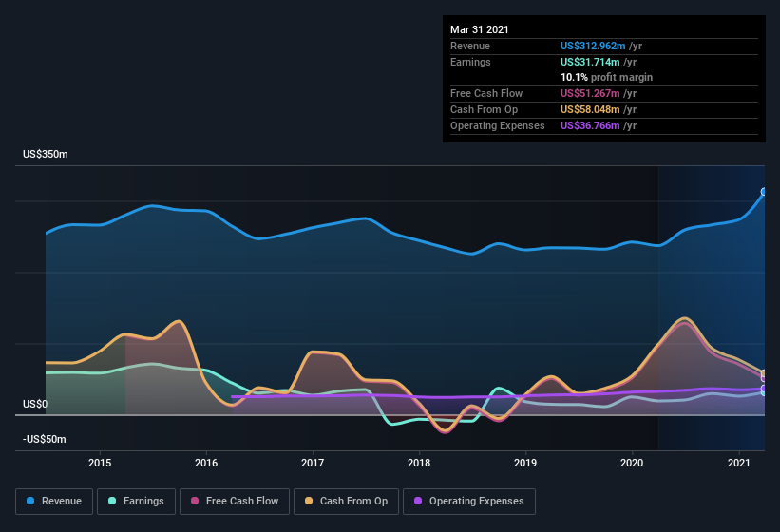The height and width of the screenshot is (532, 780).
Task: Click the 2015 x-axis label
Action: pos(100,463)
